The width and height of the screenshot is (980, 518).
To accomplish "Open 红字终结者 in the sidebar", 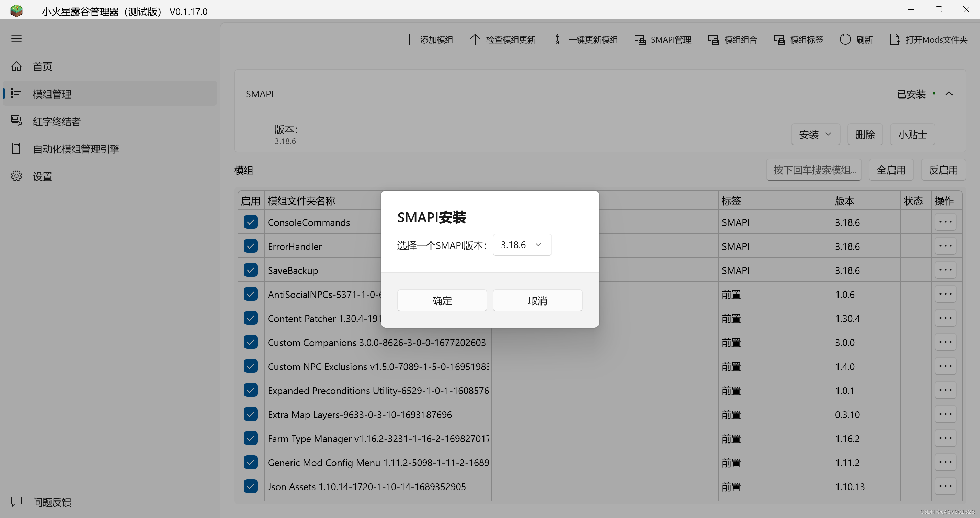I will pyautogui.click(x=110, y=121).
